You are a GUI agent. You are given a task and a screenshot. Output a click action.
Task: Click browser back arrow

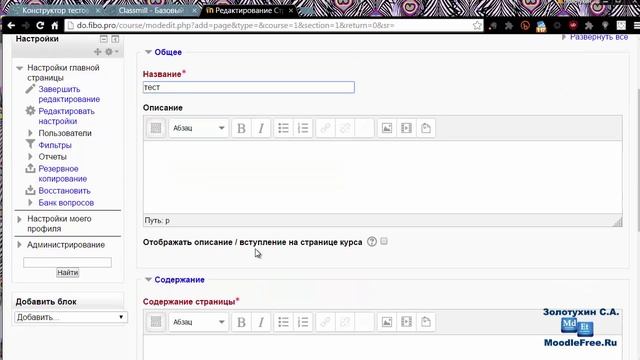(x=11, y=26)
